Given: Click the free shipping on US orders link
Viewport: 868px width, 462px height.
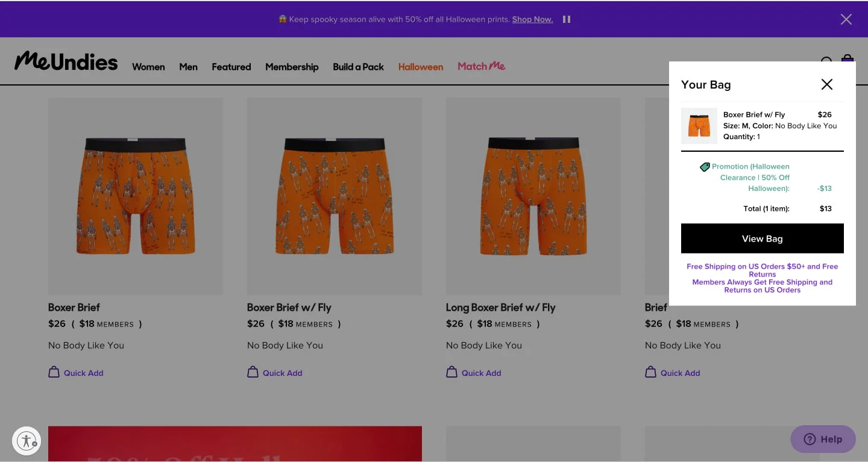Looking at the screenshot, I should 762,270.
